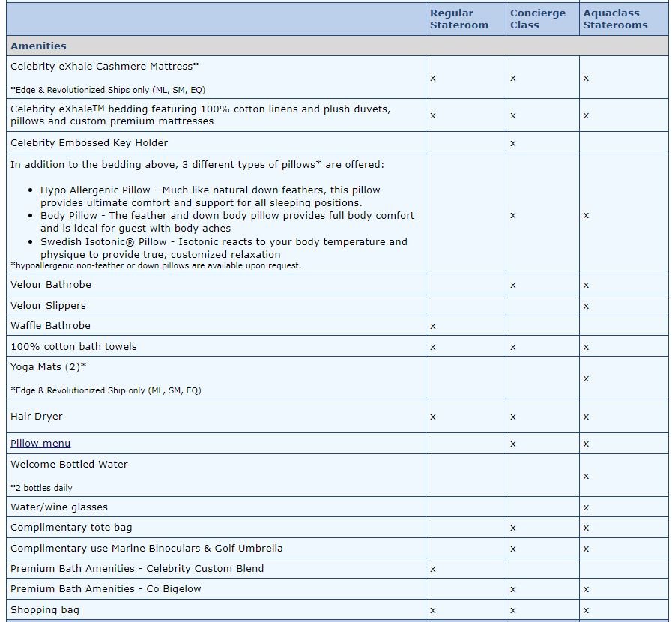Screen dimensions: 672x622
Task: Click the Yoga Mats (2) label
Action: pyautogui.click(x=48, y=367)
